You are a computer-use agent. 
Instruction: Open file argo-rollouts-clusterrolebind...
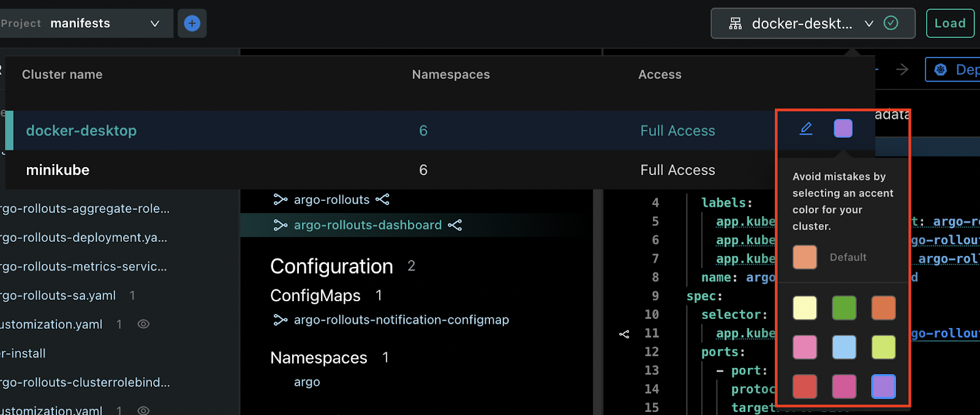click(85, 382)
